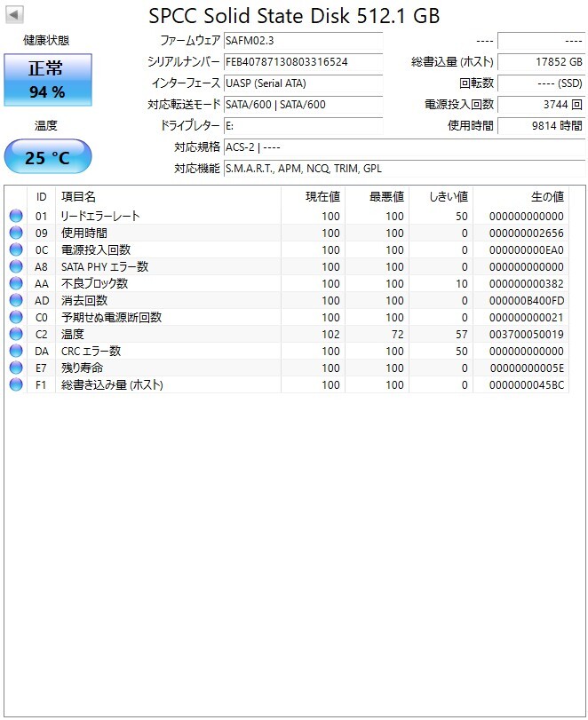The width and height of the screenshot is (588, 720).
Task: Click the firmware field SAFM02.3
Action: pos(303,41)
